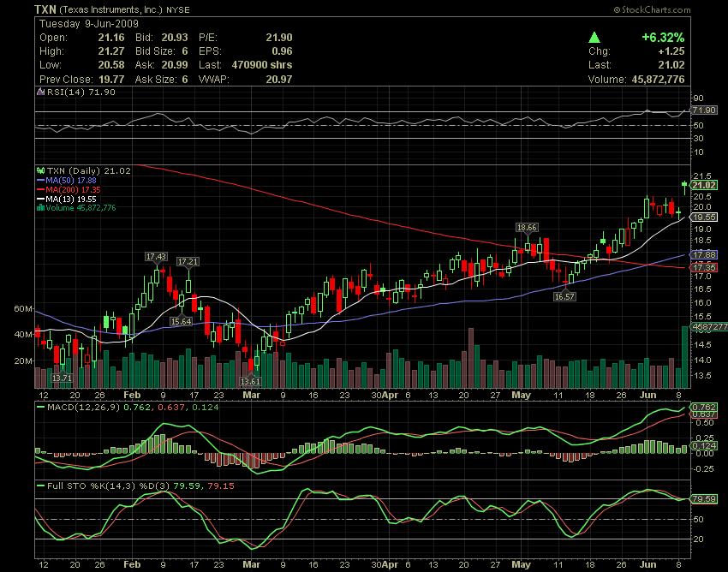Click the MACD(12,26,9) panel label
The width and height of the screenshot is (728, 572).
pyautogui.click(x=84, y=408)
